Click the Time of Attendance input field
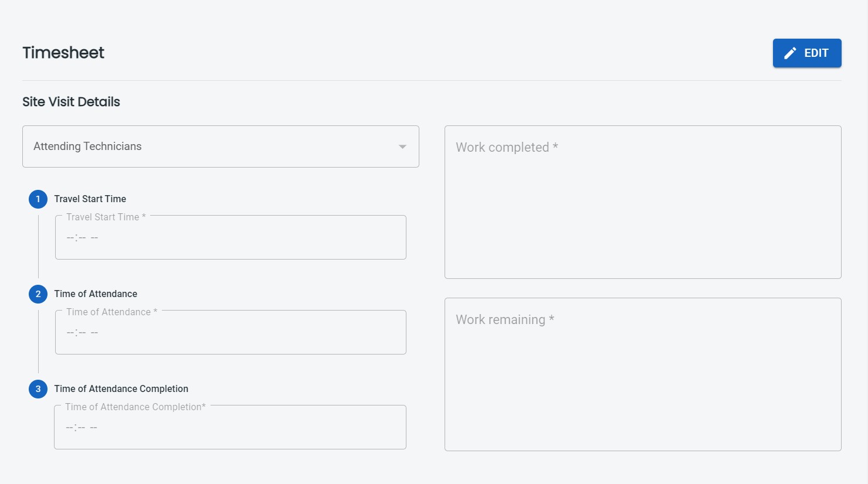 [x=230, y=332]
